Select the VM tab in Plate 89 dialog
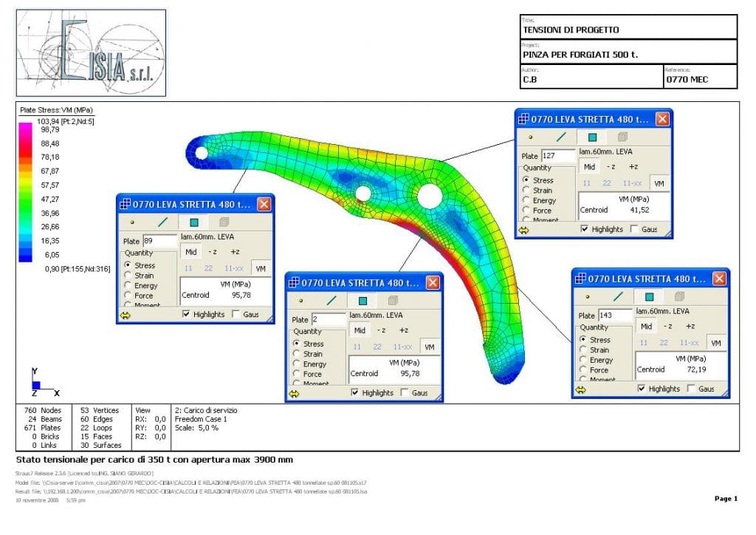 click(x=261, y=268)
